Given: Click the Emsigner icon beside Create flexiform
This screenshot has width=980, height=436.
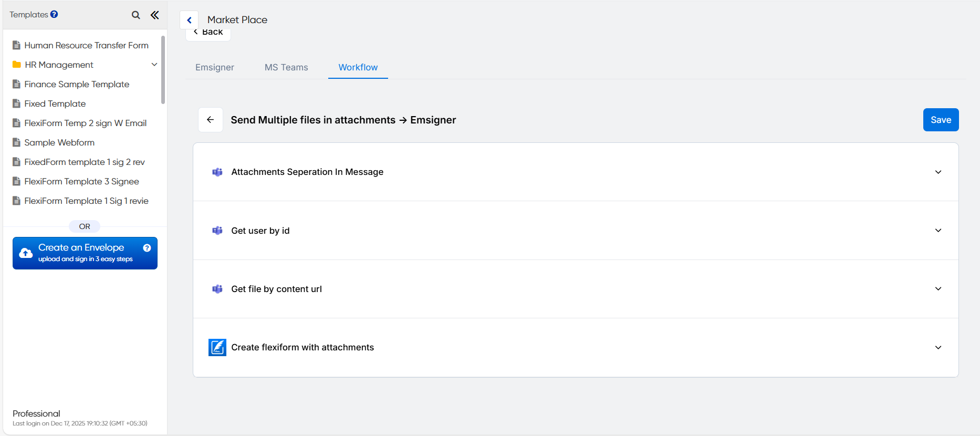Looking at the screenshot, I should (217, 347).
